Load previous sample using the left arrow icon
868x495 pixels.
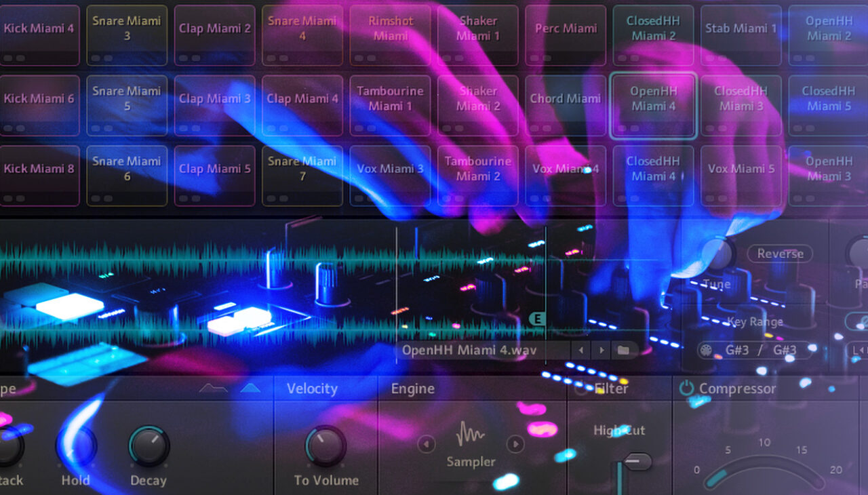point(581,349)
